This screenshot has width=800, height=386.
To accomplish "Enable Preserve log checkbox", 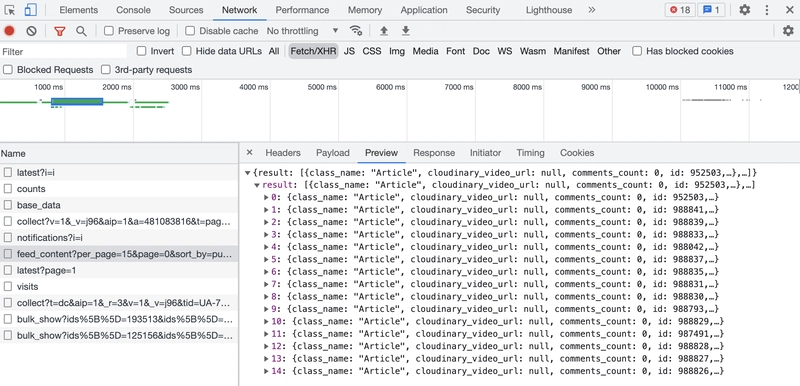I will [109, 31].
